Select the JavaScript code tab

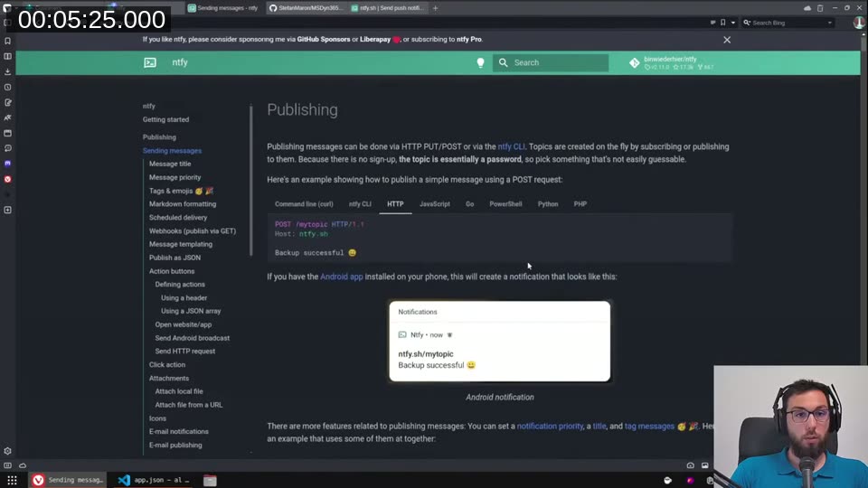click(x=435, y=204)
